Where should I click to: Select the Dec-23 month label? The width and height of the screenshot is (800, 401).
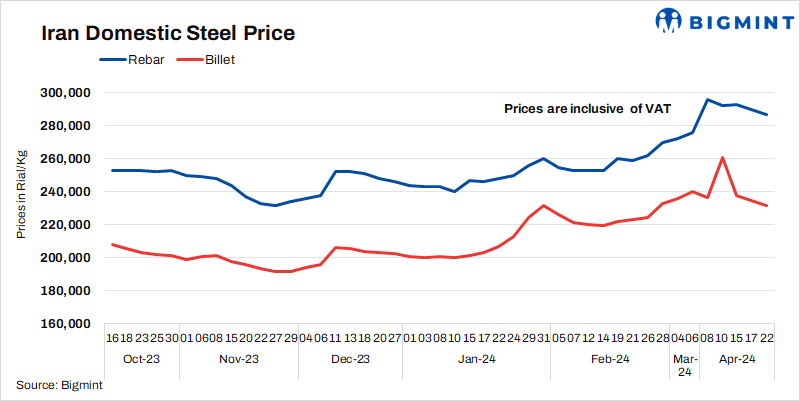[349, 359]
